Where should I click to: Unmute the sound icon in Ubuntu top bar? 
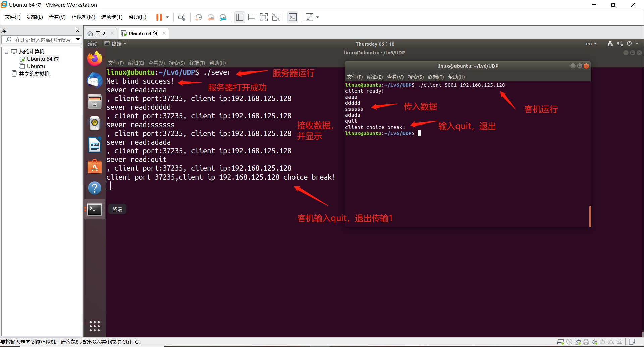click(x=619, y=43)
